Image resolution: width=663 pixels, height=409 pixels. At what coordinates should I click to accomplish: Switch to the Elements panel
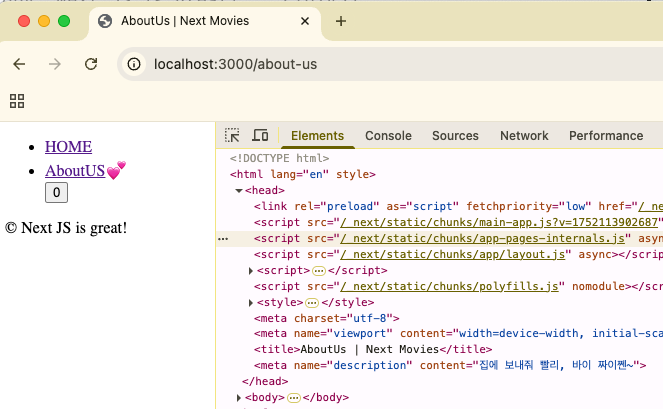tap(317, 136)
